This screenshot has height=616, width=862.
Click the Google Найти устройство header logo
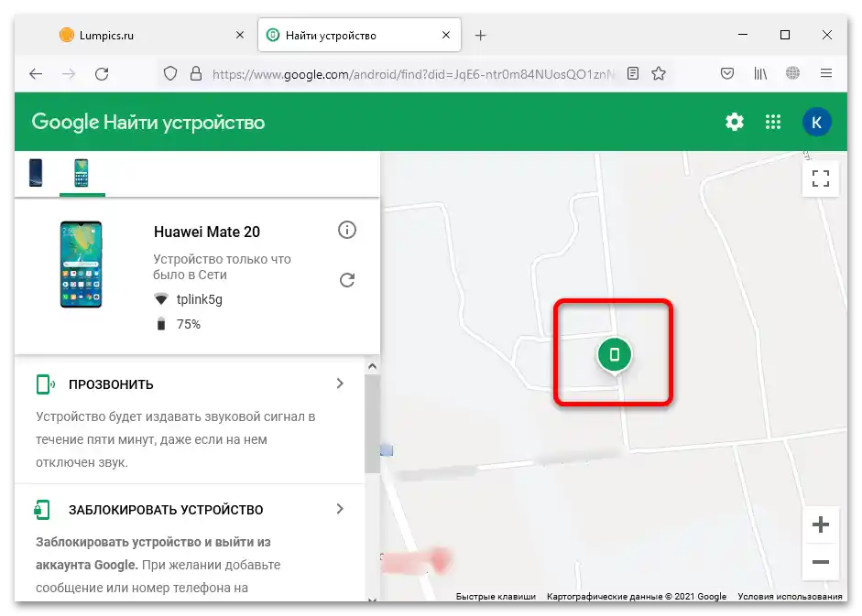point(147,122)
